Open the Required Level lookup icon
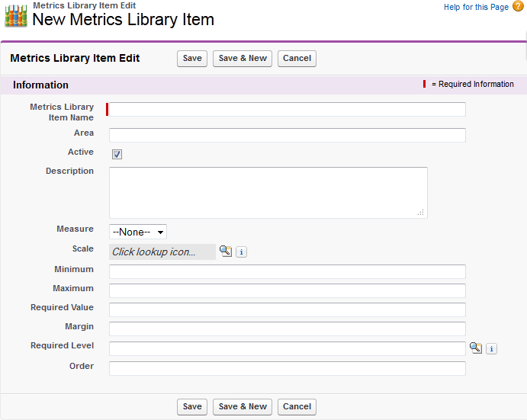The height and width of the screenshot is (420, 527). point(476,348)
